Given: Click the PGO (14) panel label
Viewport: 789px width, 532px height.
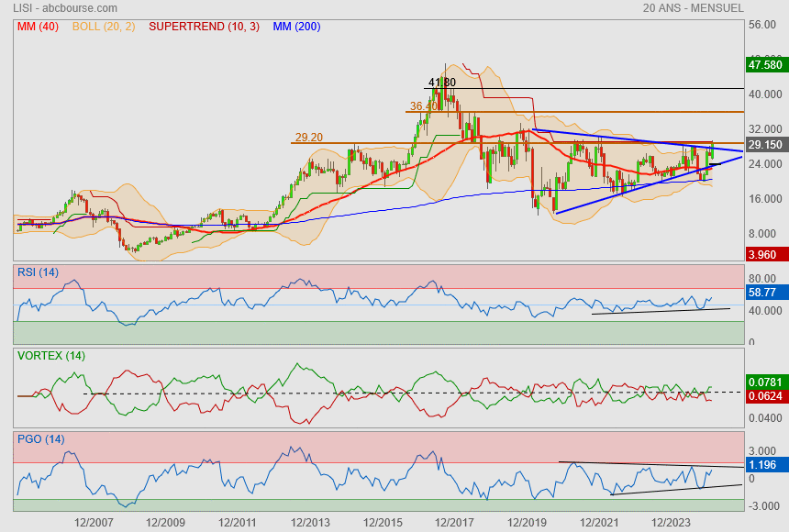Looking at the screenshot, I should [40, 438].
